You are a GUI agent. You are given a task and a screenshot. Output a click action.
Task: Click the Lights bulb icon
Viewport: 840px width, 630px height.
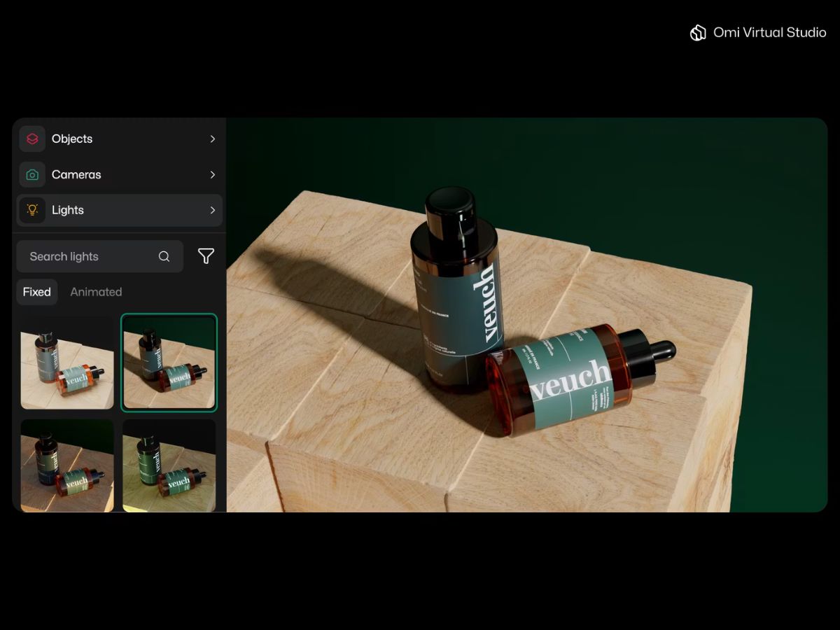pyautogui.click(x=32, y=210)
